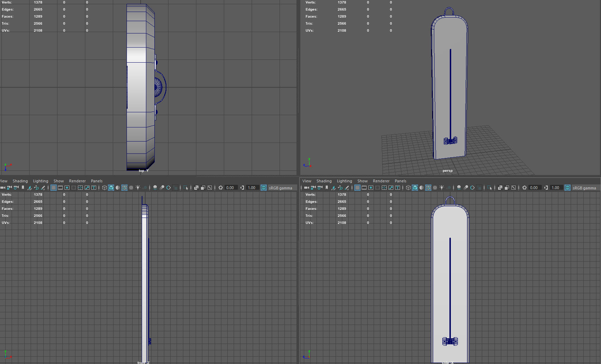
Task: Click 2D pan/zoom icon in front view panel
Action: click(36, 188)
